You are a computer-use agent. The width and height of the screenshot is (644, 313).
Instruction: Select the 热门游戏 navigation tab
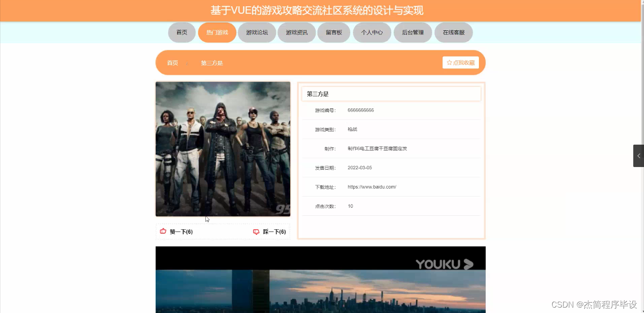coord(217,32)
